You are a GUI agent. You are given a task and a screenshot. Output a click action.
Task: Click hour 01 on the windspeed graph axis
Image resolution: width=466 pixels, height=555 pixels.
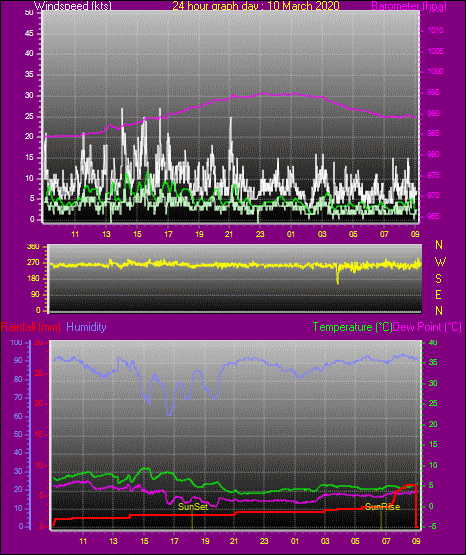291,234
